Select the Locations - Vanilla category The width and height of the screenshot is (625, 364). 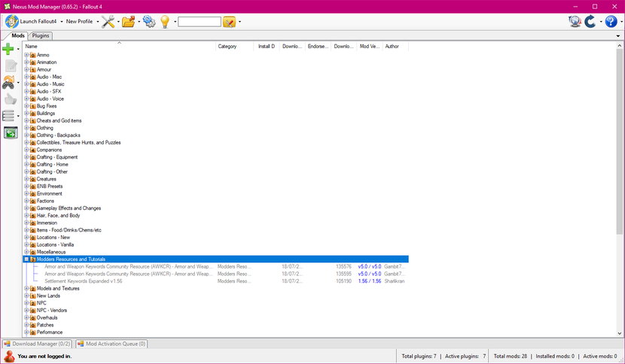point(55,245)
